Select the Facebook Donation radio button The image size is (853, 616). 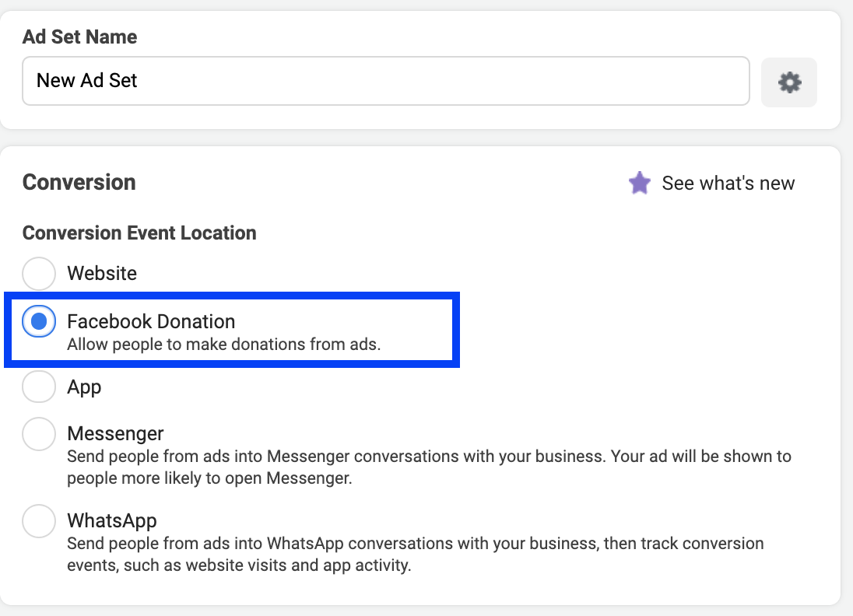point(39,321)
